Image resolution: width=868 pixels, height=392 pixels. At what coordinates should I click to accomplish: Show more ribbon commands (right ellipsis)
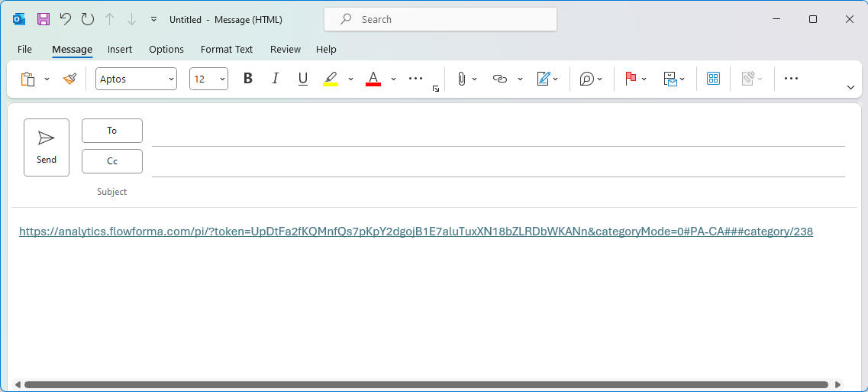[x=791, y=79]
